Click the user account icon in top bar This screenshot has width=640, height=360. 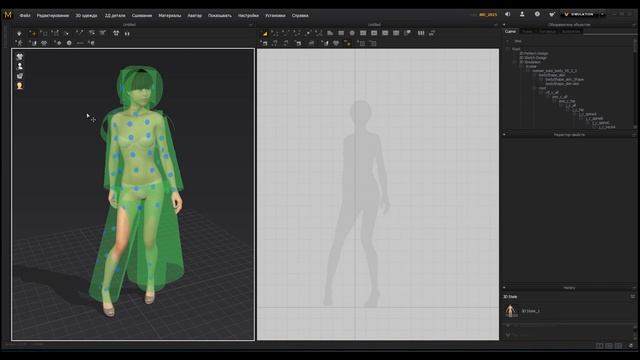point(522,14)
